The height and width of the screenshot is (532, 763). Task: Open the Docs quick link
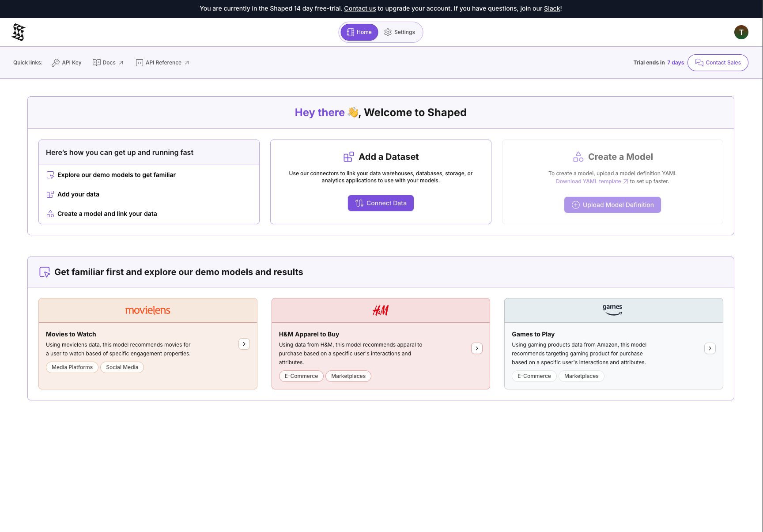click(x=108, y=63)
